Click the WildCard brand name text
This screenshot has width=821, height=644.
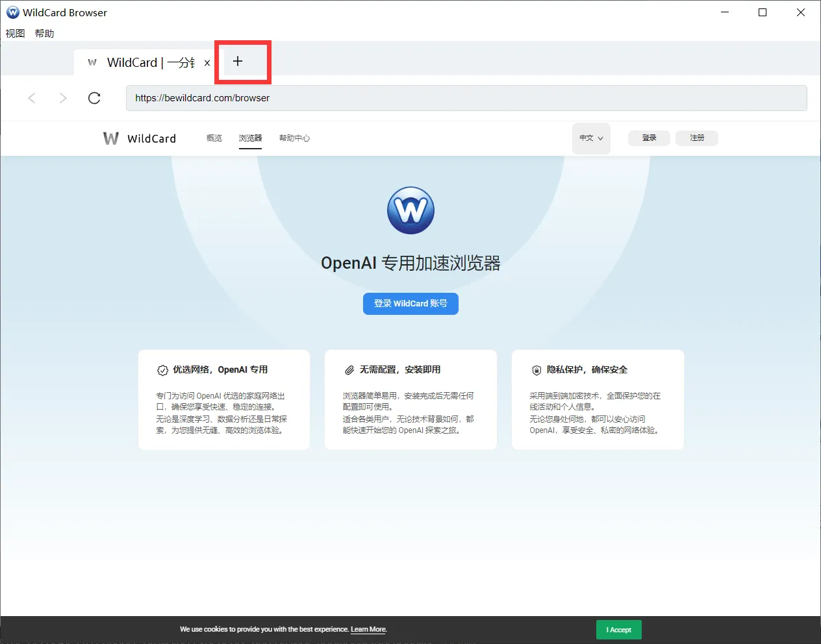click(x=152, y=138)
